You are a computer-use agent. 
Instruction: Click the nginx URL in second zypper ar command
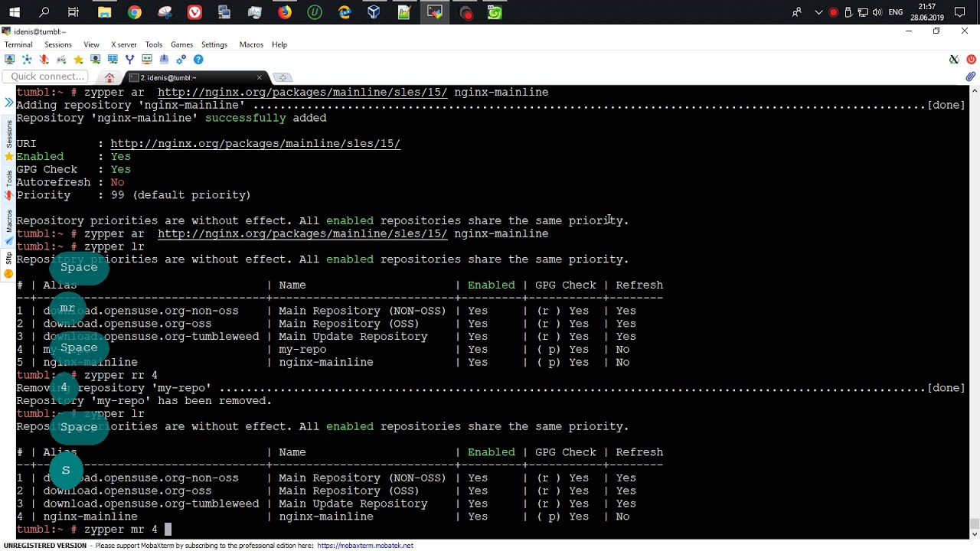click(x=302, y=234)
